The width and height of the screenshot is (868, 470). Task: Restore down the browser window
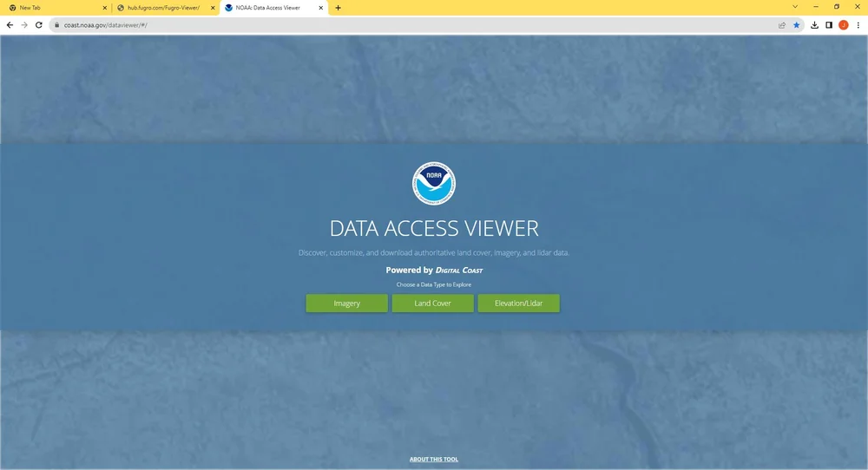pos(837,7)
